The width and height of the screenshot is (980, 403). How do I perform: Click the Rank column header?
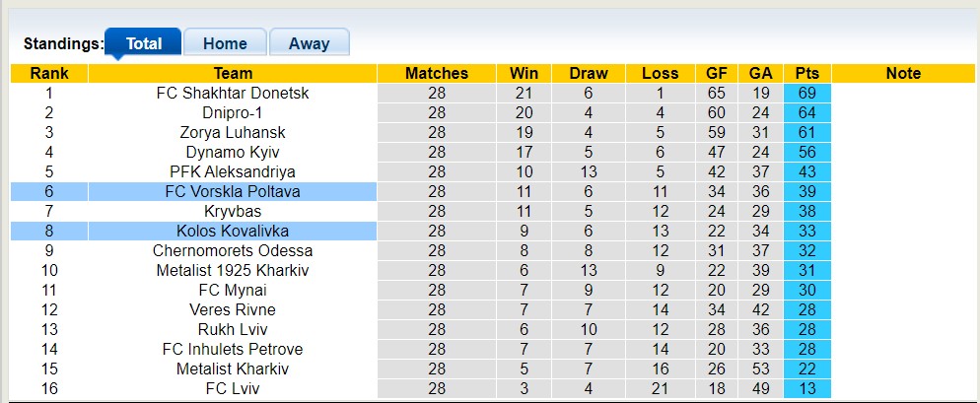pyautogui.click(x=48, y=73)
